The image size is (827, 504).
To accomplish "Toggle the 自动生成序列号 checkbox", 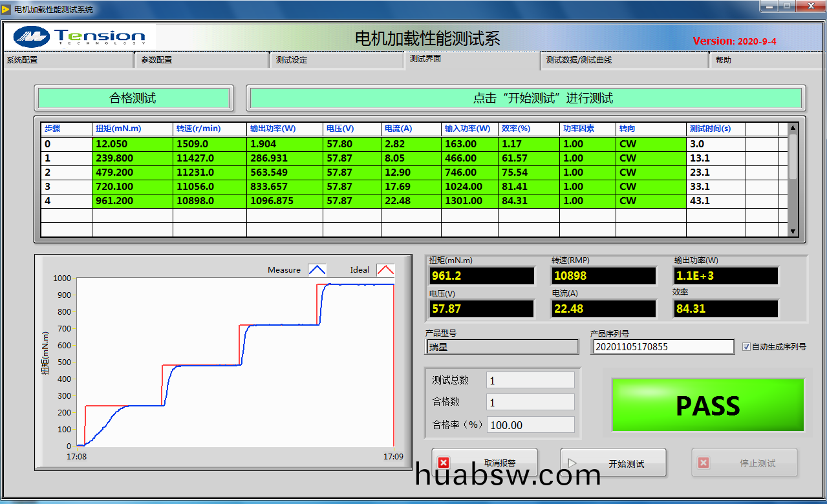I will [x=747, y=347].
